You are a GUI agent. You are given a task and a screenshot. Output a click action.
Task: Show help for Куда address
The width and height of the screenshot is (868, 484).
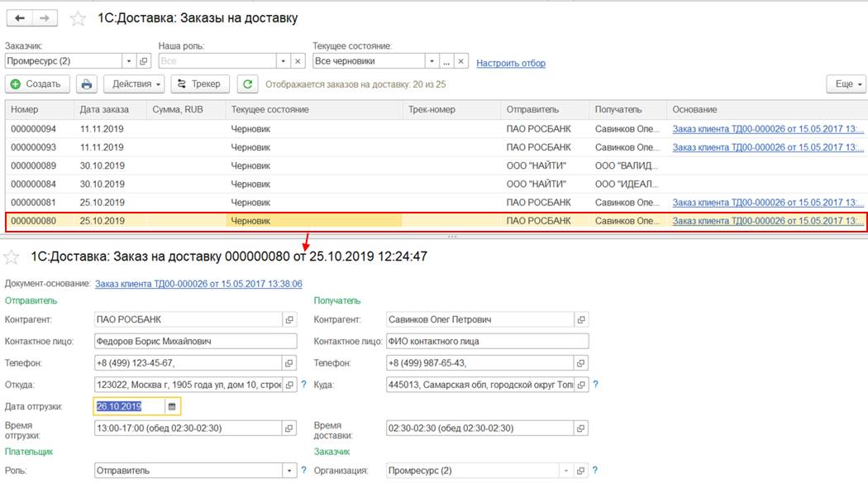[x=596, y=385]
